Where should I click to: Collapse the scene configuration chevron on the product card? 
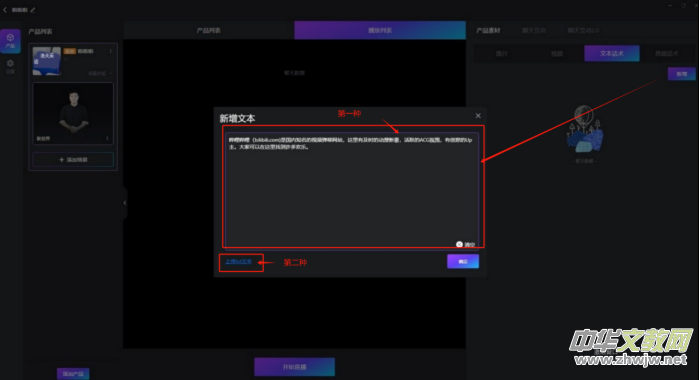pyautogui.click(x=111, y=73)
